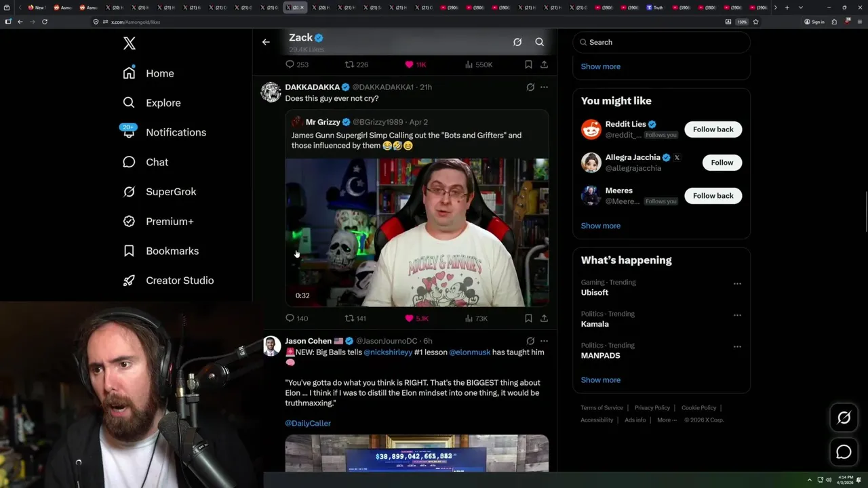Screen dimensions: 868x488
Task: Click the @nickshirleyy mention
Action: point(388,352)
